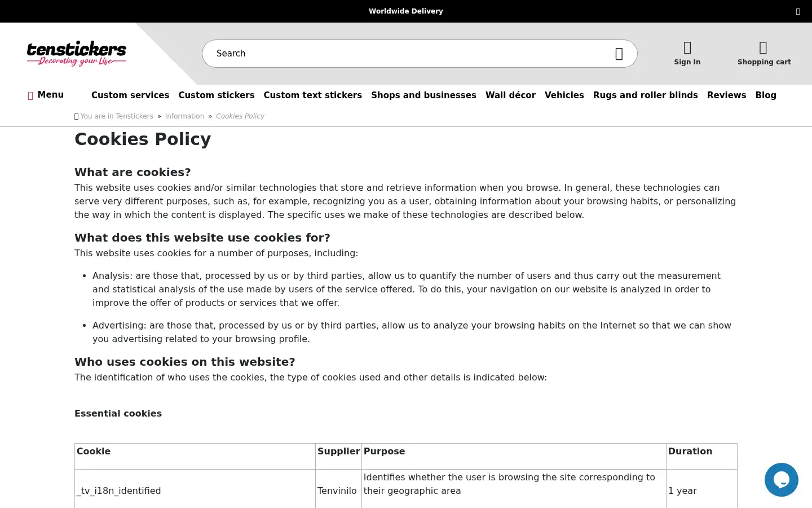Click the Purpose column header

514,457
